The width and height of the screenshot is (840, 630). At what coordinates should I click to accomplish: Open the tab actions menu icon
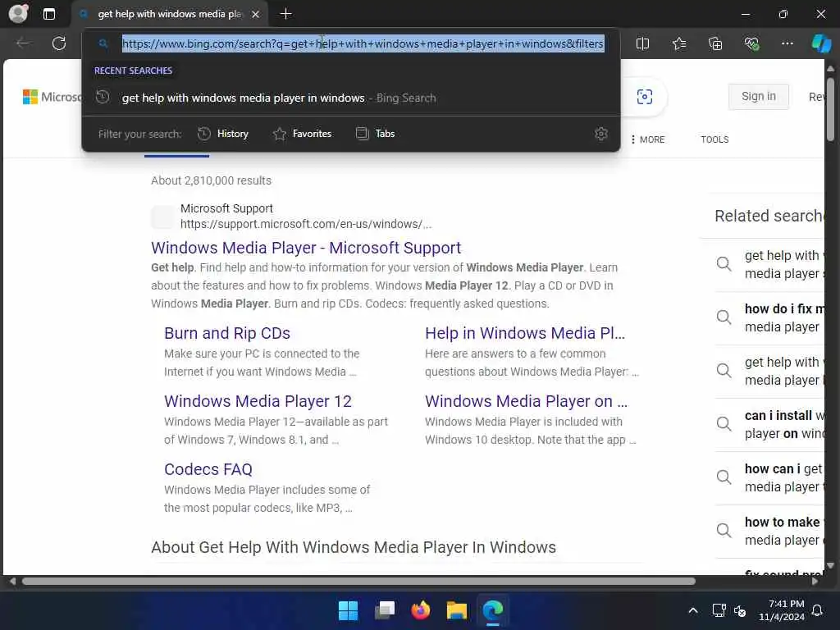pos(48,14)
